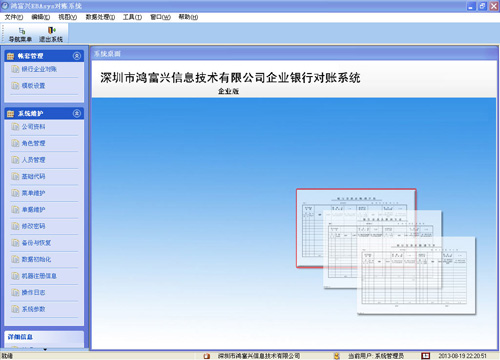Screen dimensions: 500x360
Task: Click the 机器注册信息 item icon
Action: (x=15, y=276)
